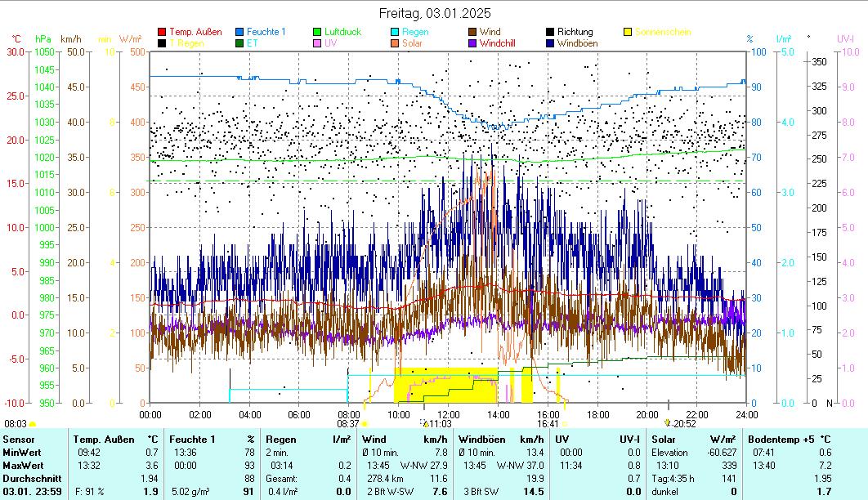Click the black Richtung legend square

tap(551, 32)
